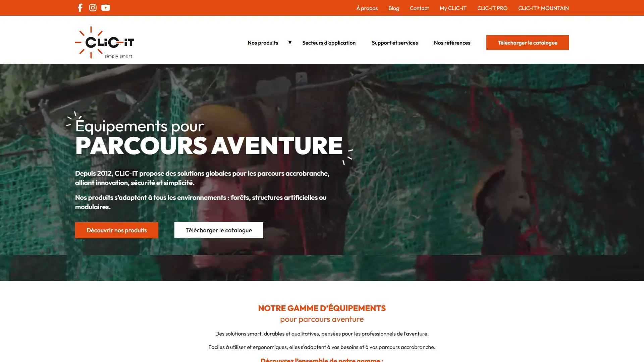The image size is (644, 362).
Task: Open the Nos produits menu item
Action: tap(263, 43)
